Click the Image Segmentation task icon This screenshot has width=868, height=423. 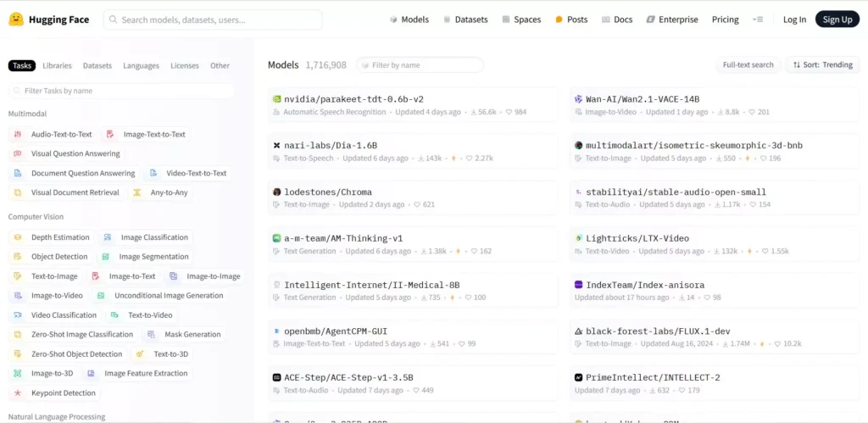pos(105,257)
